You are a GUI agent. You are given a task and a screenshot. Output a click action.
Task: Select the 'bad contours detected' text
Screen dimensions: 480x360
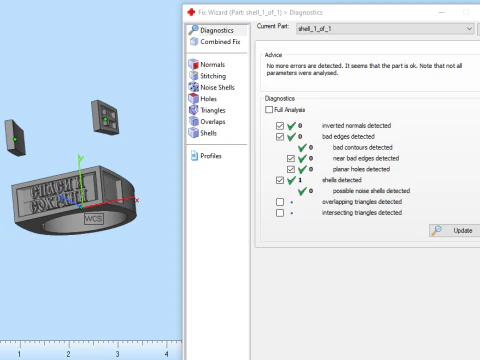point(362,147)
